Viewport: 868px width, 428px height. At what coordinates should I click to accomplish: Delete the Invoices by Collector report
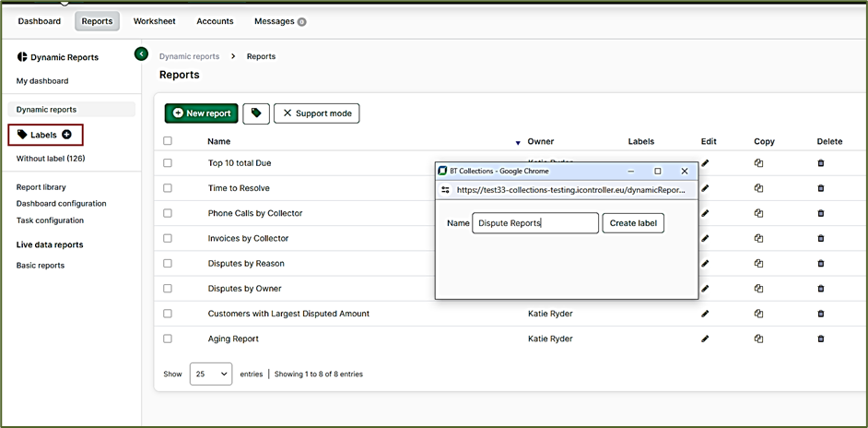pyautogui.click(x=821, y=238)
